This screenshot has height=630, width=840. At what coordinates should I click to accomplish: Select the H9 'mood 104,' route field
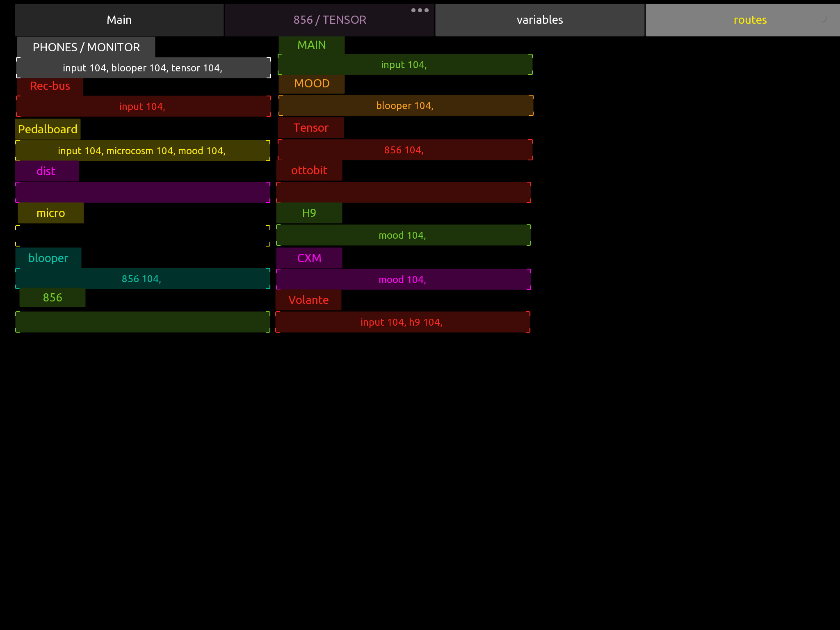coord(404,235)
